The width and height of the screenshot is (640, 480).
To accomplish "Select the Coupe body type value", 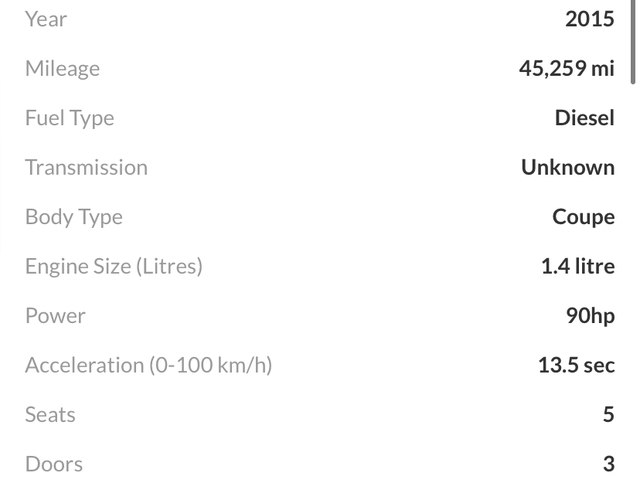I will (x=583, y=217).
